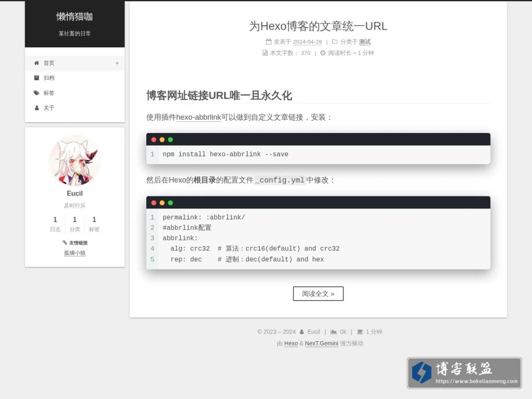Click the inline code _config.yml

click(280, 180)
